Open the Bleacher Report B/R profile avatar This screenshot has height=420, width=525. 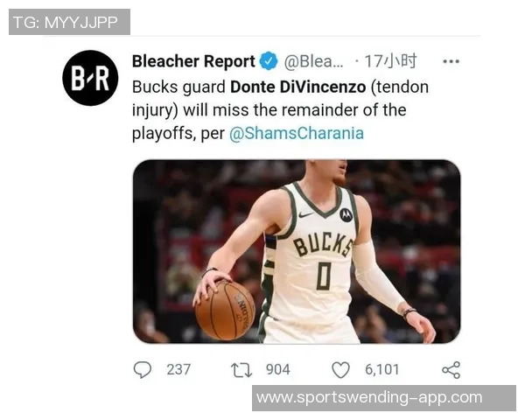(x=90, y=78)
